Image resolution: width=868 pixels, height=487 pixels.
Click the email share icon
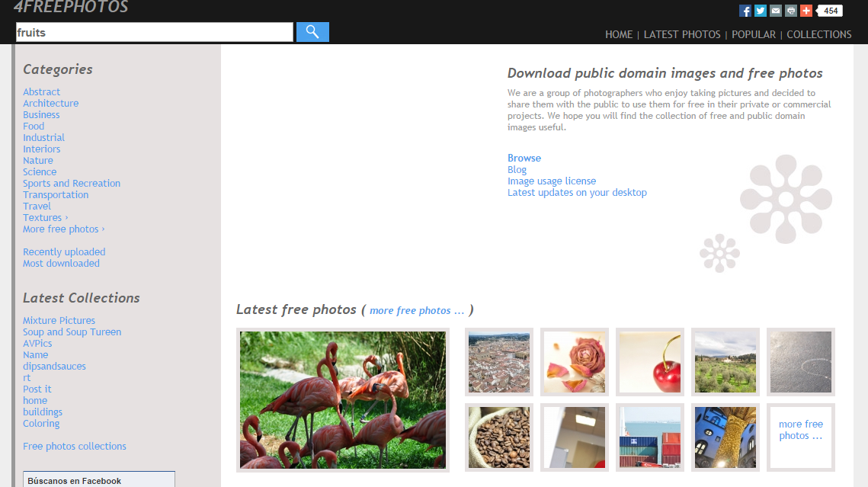click(x=776, y=11)
